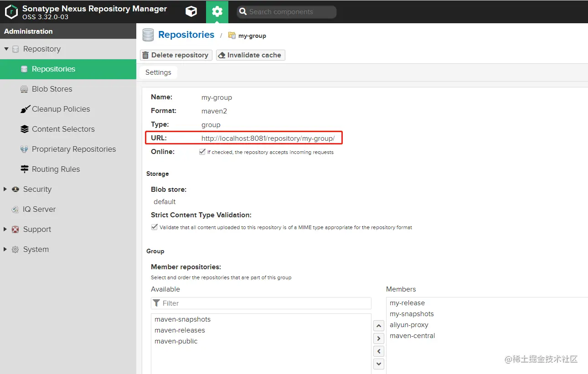Click the filter funnel icon
This screenshot has height=374, width=588.
coord(157,303)
